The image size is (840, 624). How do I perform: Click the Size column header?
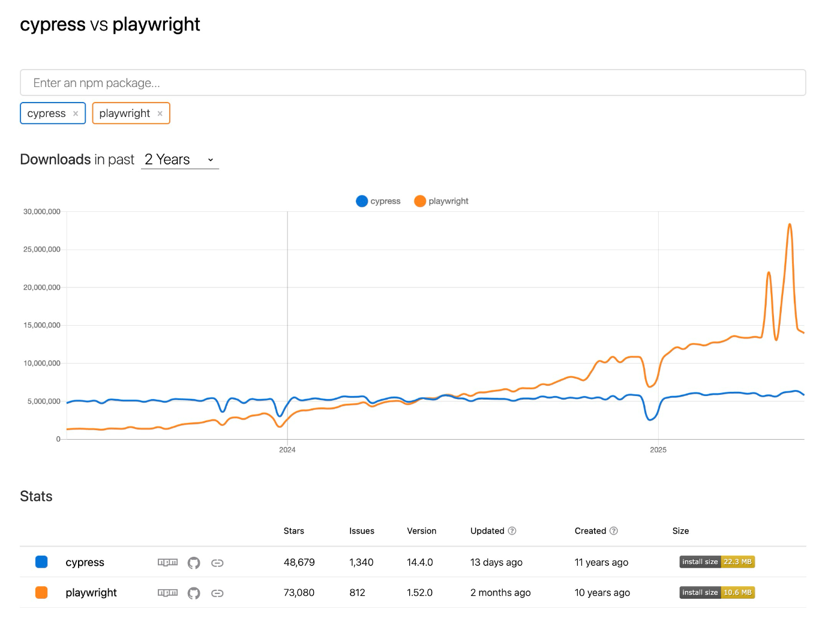[x=680, y=531]
